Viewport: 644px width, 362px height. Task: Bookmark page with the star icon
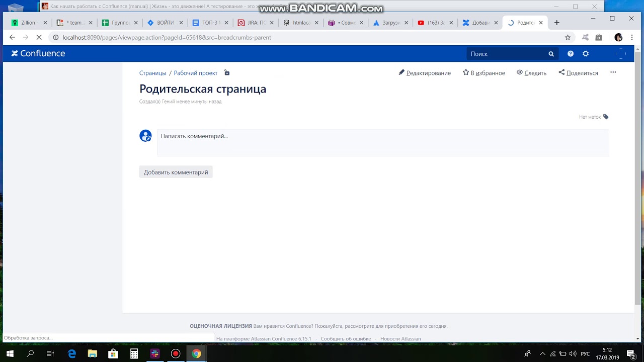click(x=568, y=37)
